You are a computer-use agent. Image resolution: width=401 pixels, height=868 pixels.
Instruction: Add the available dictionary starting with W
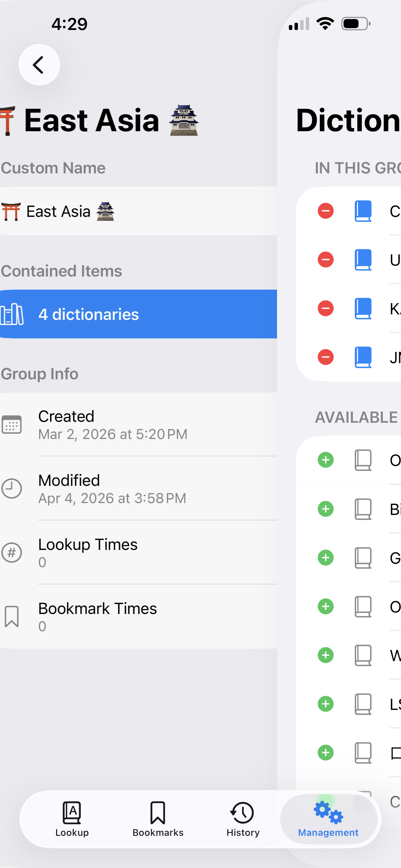click(325, 655)
